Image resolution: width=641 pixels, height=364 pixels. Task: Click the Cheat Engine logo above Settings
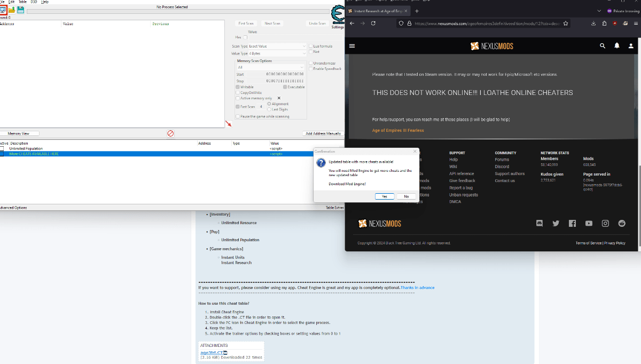(338, 14)
